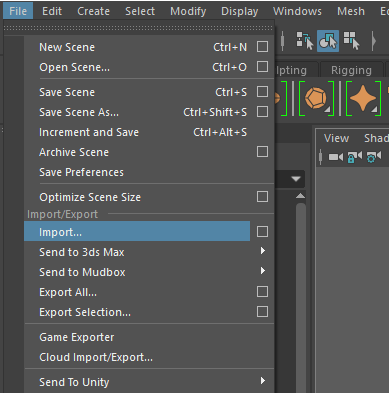Open the Mesh menu
Screen dimensions: 389x393
pos(351,11)
